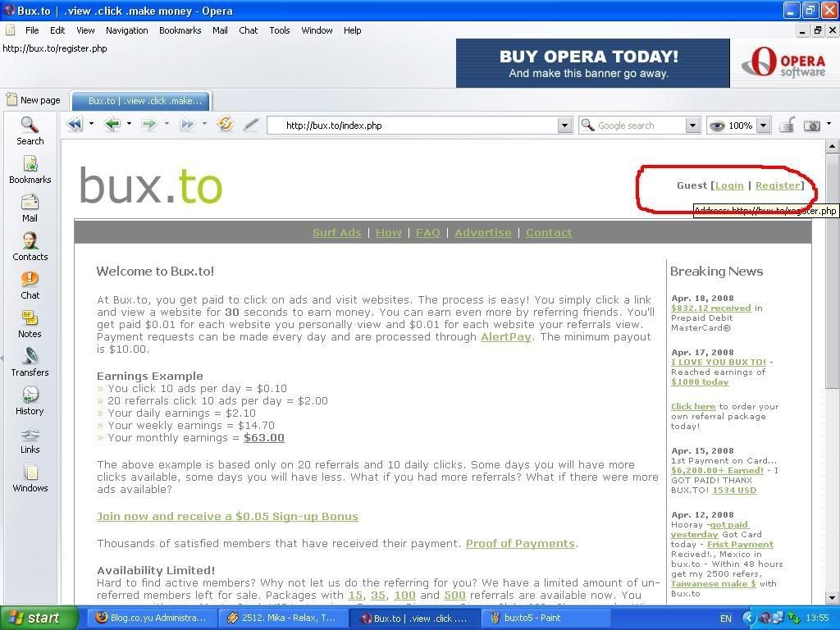Screen dimensions: 840x630
Task: Open the Search panel in sidebar
Action: coord(30,131)
